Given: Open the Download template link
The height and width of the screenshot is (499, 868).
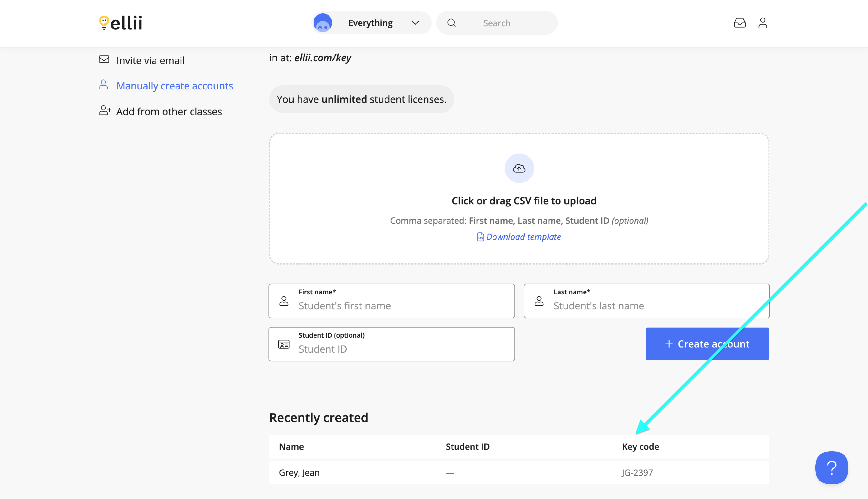Looking at the screenshot, I should pos(523,237).
